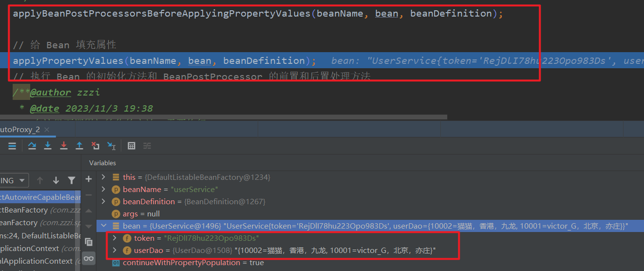Screen dimensions: 644x271
Task: Add a new watch with plus icon
Action: (x=89, y=179)
